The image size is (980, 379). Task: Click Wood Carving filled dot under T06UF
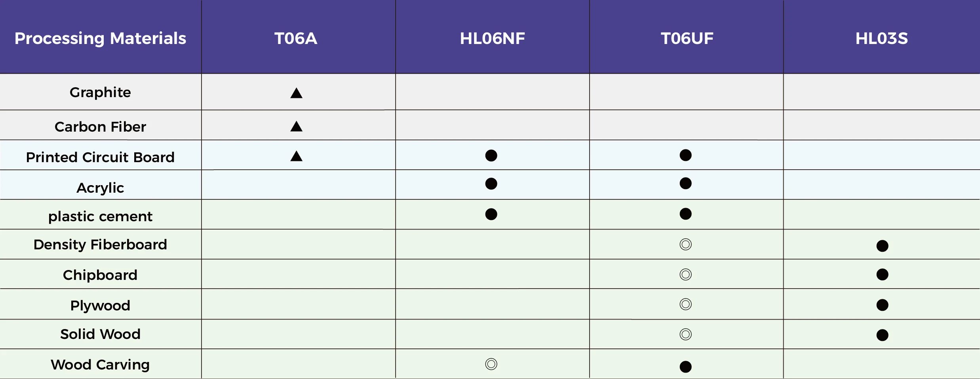(685, 367)
